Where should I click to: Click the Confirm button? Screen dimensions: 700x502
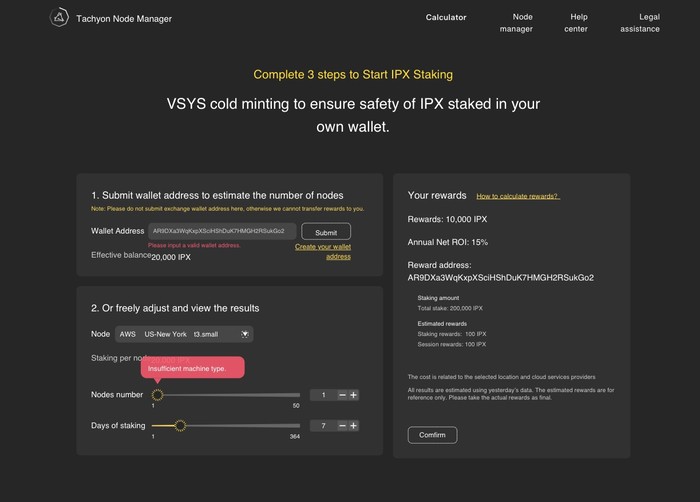tap(432, 435)
